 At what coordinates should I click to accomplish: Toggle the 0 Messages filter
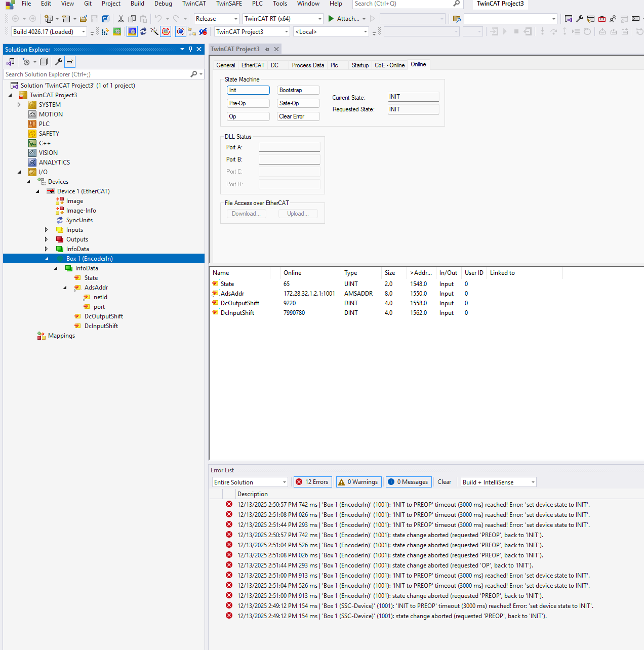[x=409, y=482]
